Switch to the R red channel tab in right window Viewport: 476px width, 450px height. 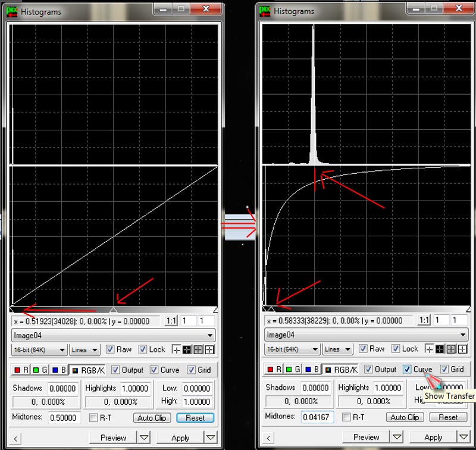click(x=274, y=370)
